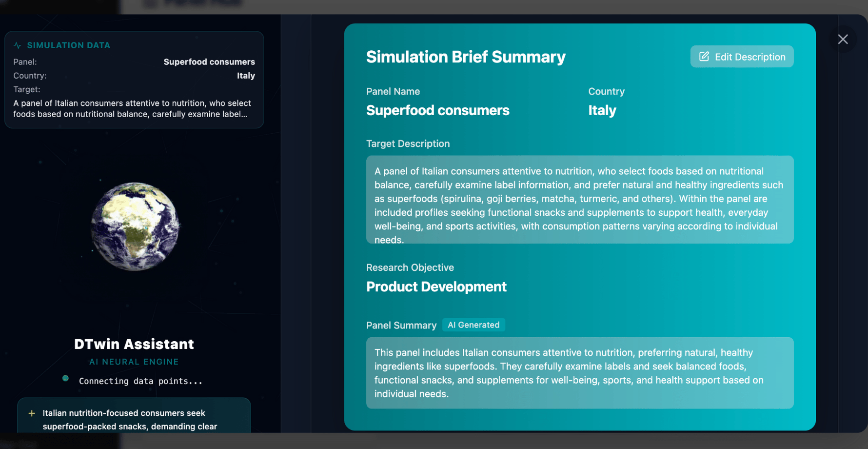Click the Edit Description button
Screen dimensions: 868x449
pyautogui.click(x=741, y=57)
